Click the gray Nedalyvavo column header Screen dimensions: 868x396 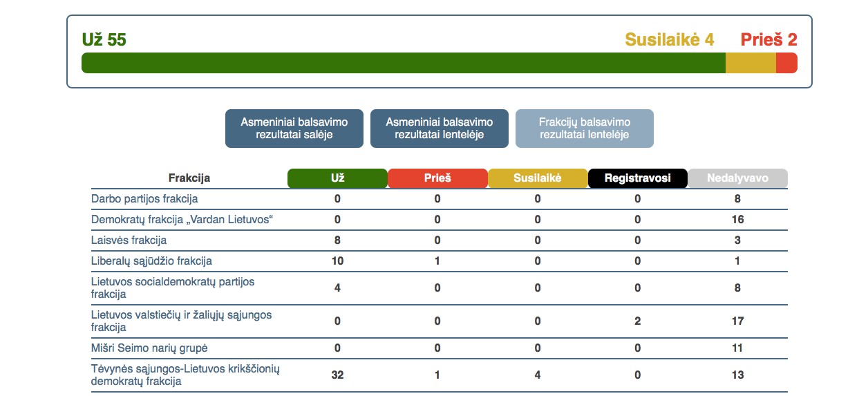coord(738,178)
